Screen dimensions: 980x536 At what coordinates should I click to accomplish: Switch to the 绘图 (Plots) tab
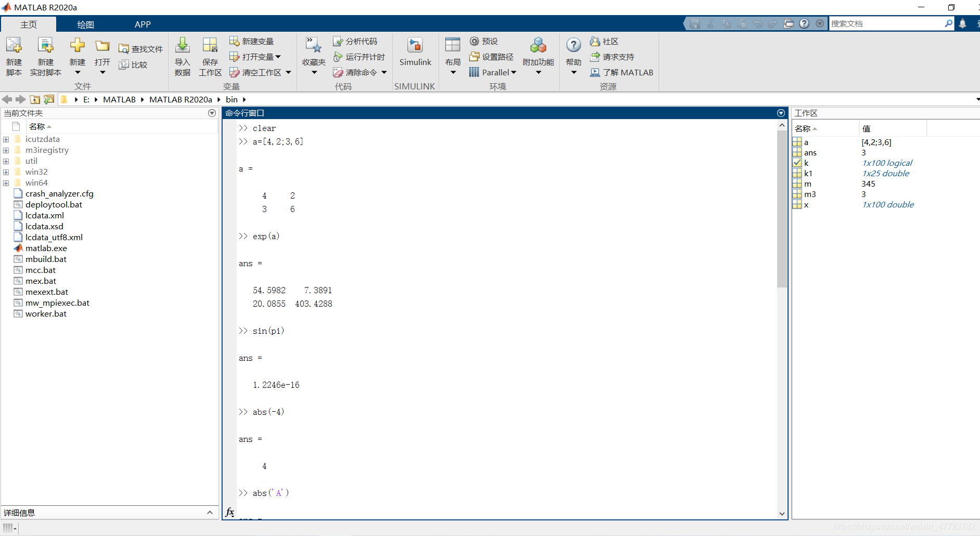point(85,24)
